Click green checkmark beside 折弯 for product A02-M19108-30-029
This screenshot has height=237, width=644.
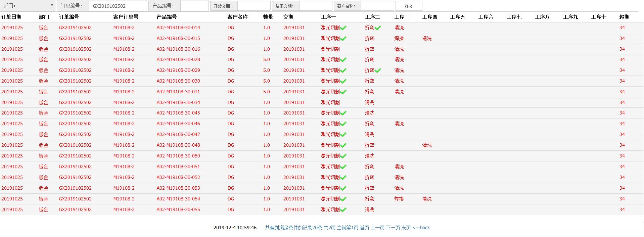click(378, 70)
